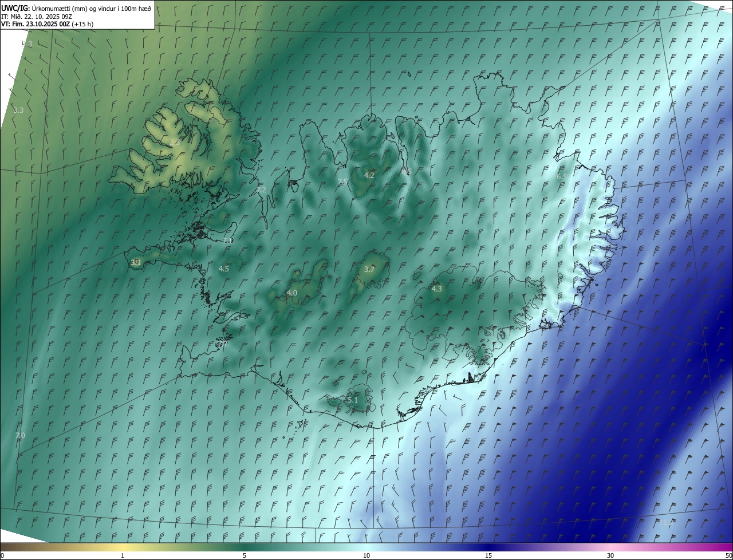Viewport: 733px width, 560px height.
Task: Click the 15 tick label on the colour scale
Action: click(x=488, y=555)
